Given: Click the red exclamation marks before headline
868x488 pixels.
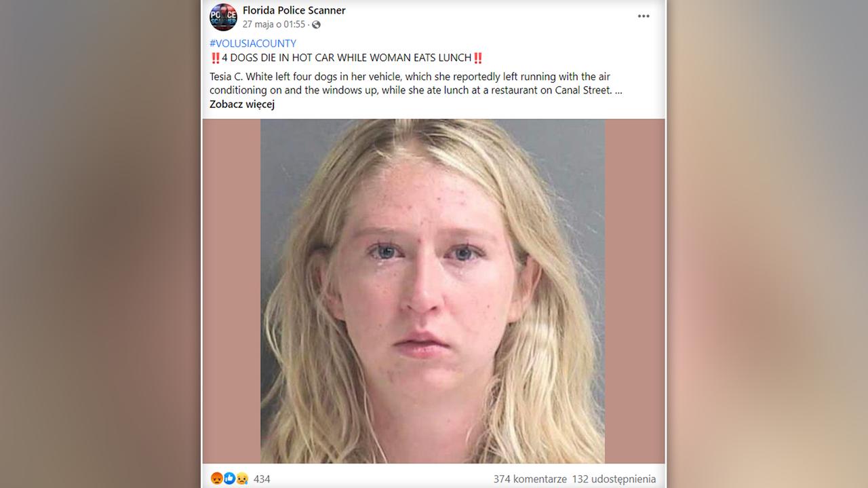Looking at the screenshot, I should click(x=216, y=58).
